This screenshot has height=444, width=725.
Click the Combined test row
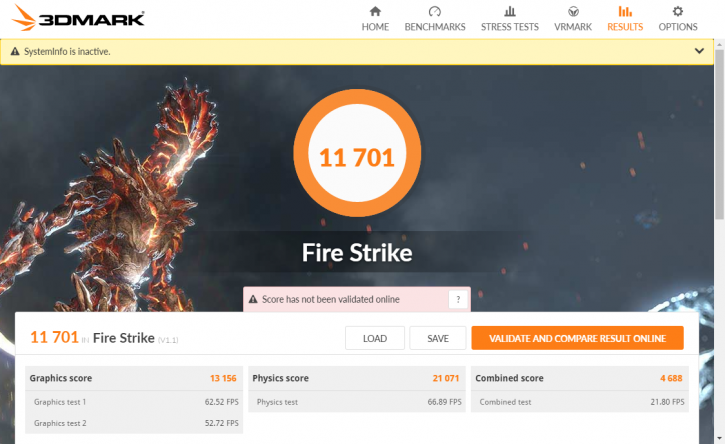click(580, 402)
